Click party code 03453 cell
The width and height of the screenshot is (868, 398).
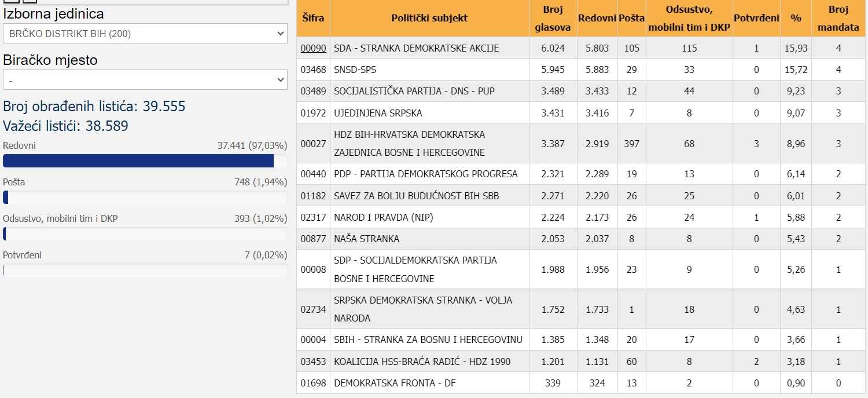[313, 362]
